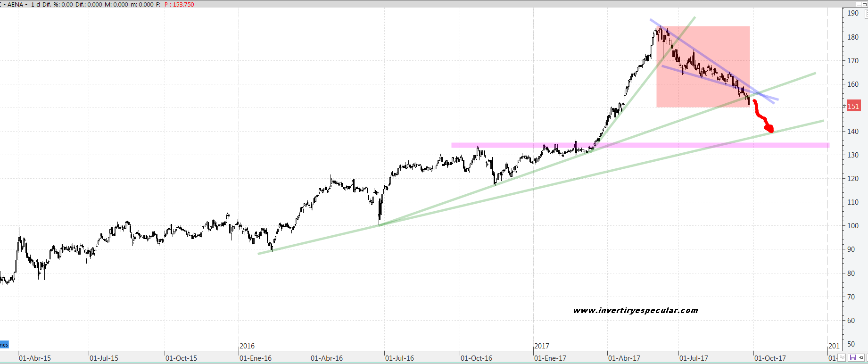Select the red hand-drawn projection path
The width and height of the screenshot is (868, 364).
763,116
